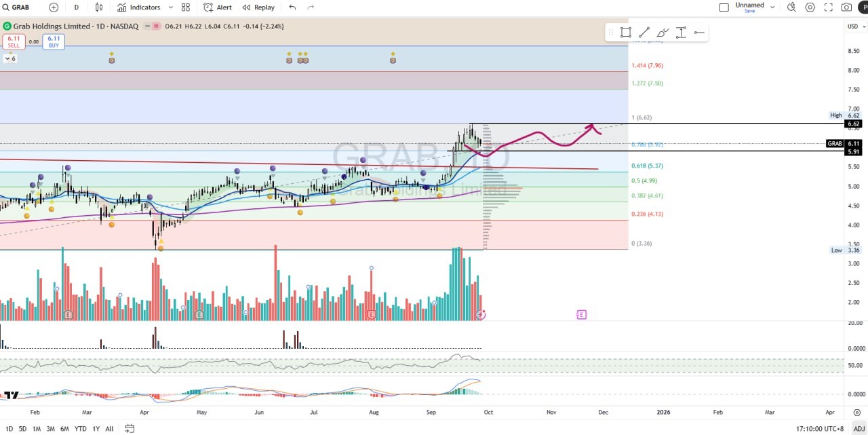Enter fullscreen mode
This screenshot has width=868, height=435.
point(828,7)
